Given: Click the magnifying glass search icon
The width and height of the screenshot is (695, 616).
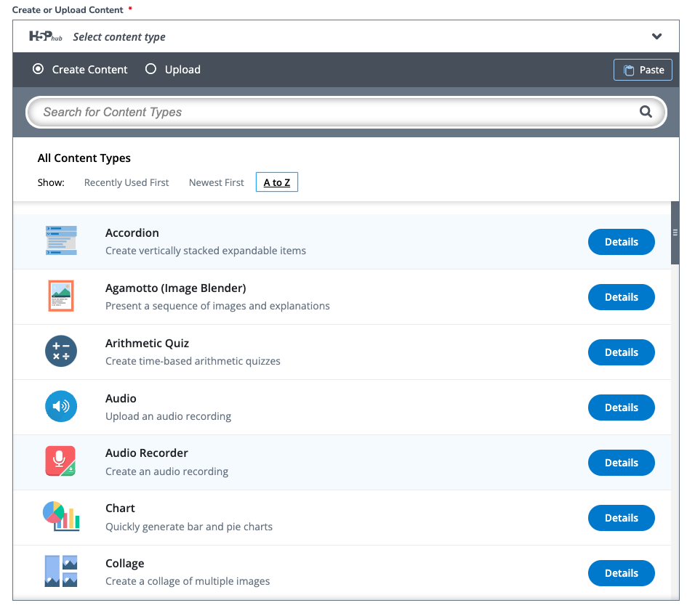Looking at the screenshot, I should (x=646, y=112).
